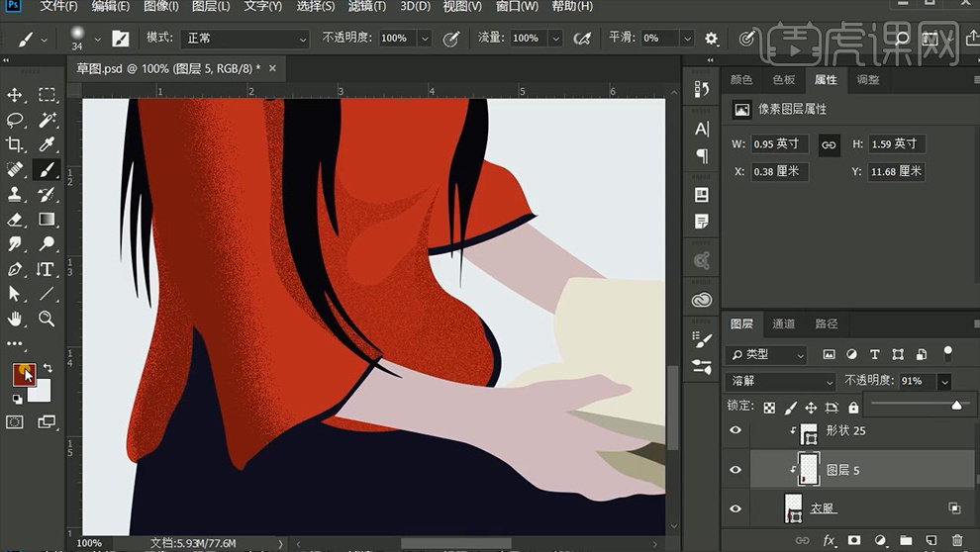Toggle visibility of 图层 5 layer
980x552 pixels.
[735, 470]
